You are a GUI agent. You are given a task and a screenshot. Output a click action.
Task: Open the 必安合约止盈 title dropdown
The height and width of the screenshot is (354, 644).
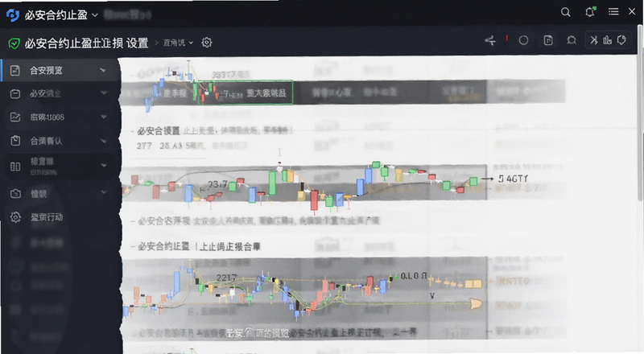click(x=94, y=15)
